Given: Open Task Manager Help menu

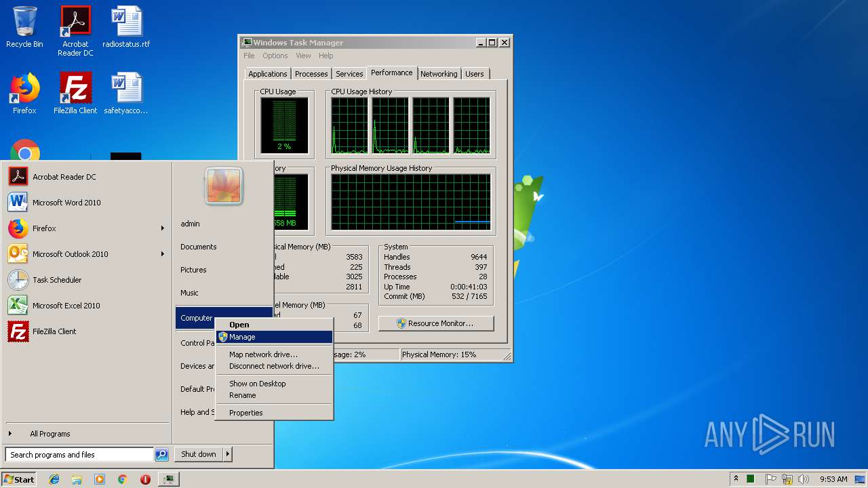Looking at the screenshot, I should (326, 56).
